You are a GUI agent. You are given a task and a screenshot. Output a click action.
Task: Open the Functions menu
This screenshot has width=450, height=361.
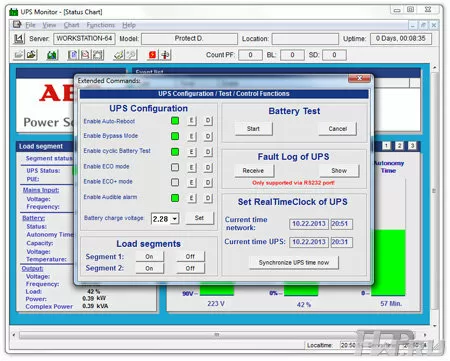coord(100,25)
